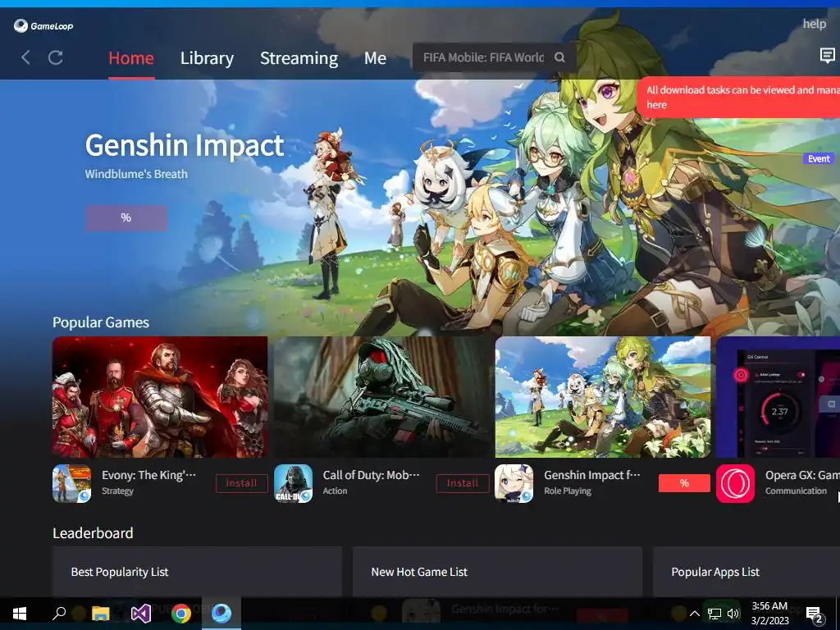Open the Call of Duty Mobile app icon

tap(293, 483)
